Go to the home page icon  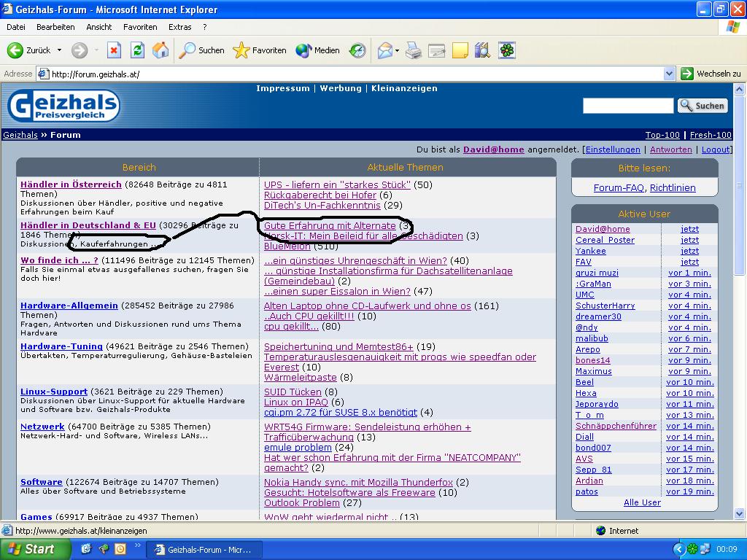tap(160, 50)
